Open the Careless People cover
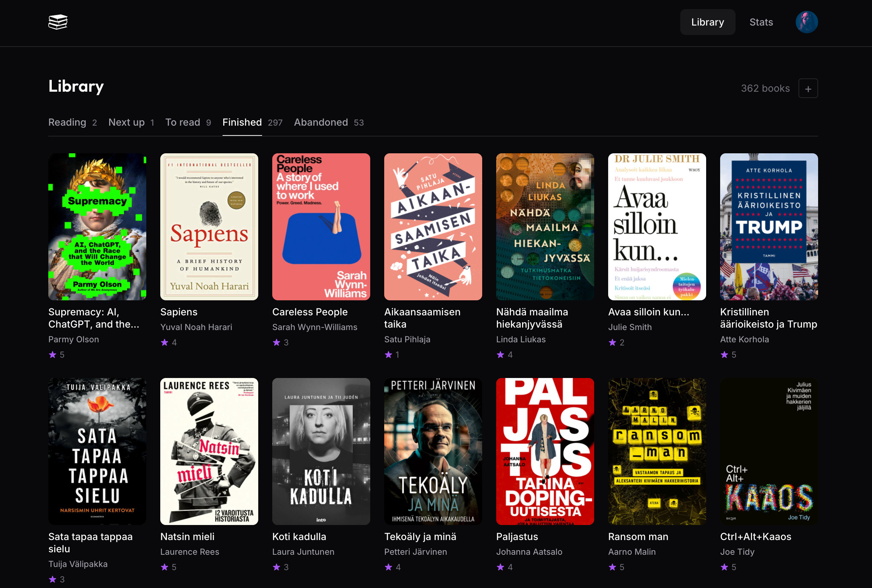 [321, 226]
